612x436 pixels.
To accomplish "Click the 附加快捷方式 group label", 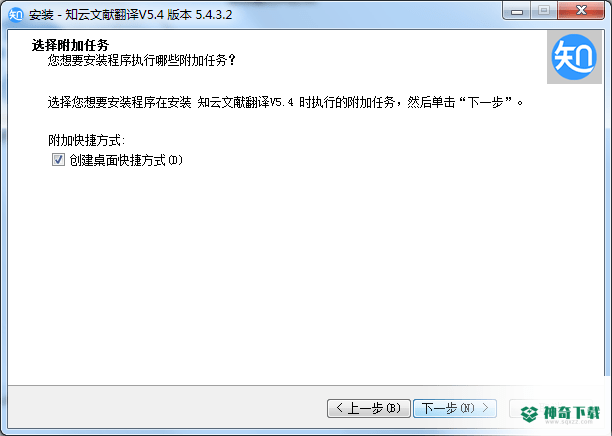I will tap(87, 140).
